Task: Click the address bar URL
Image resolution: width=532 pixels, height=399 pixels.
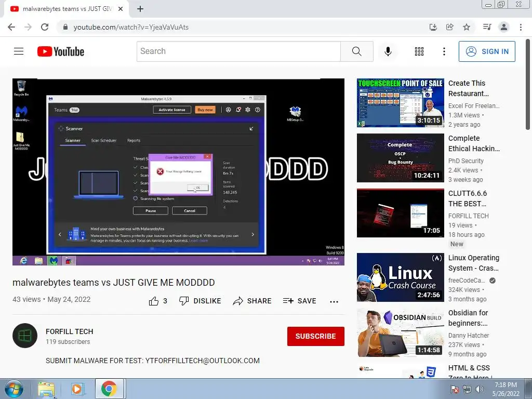Action: tap(131, 27)
